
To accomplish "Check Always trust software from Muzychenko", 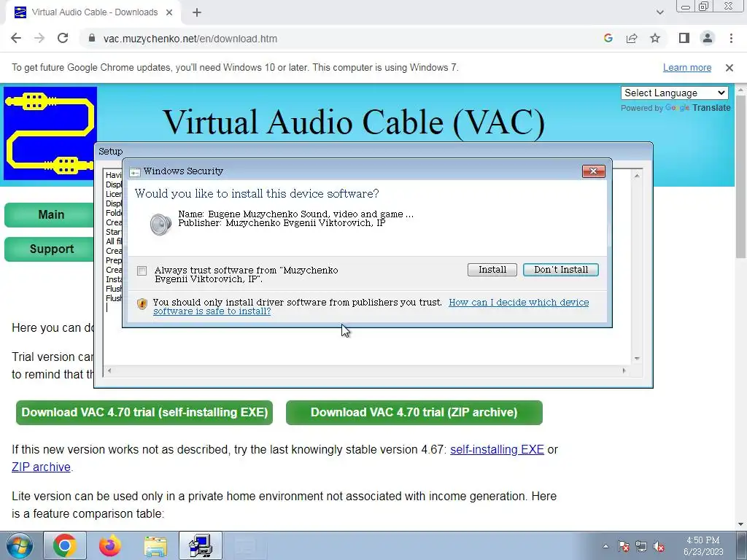I will [x=142, y=271].
